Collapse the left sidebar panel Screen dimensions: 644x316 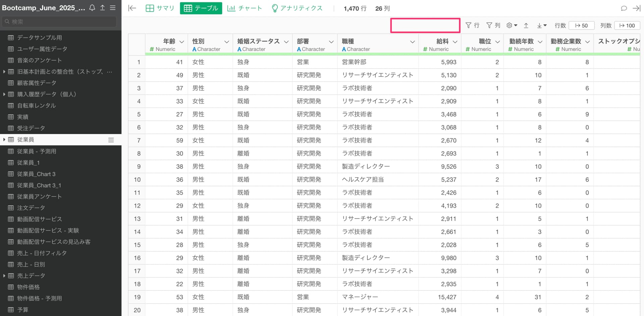coord(132,8)
